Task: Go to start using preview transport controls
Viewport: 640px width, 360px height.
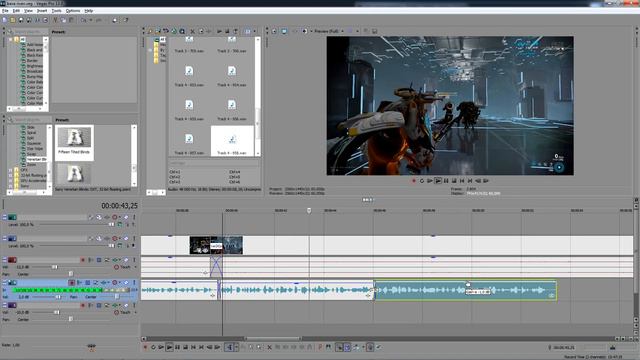Action: pos(462,180)
